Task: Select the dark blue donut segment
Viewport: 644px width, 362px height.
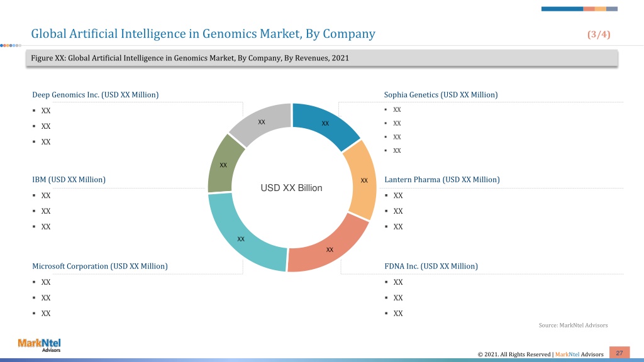Action: (325, 123)
